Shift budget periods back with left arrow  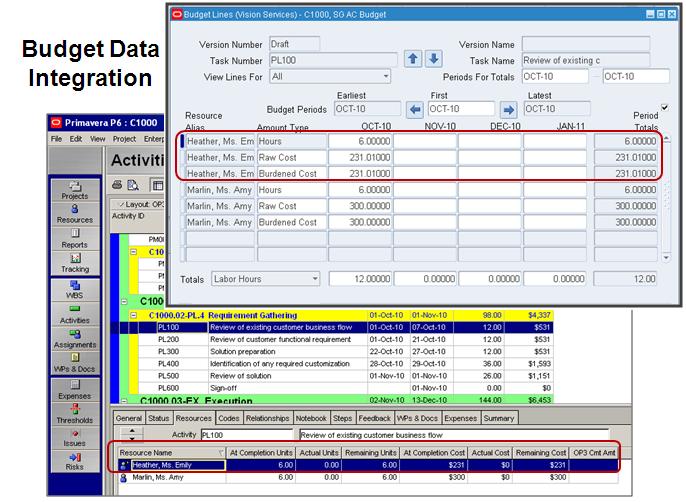click(415, 109)
